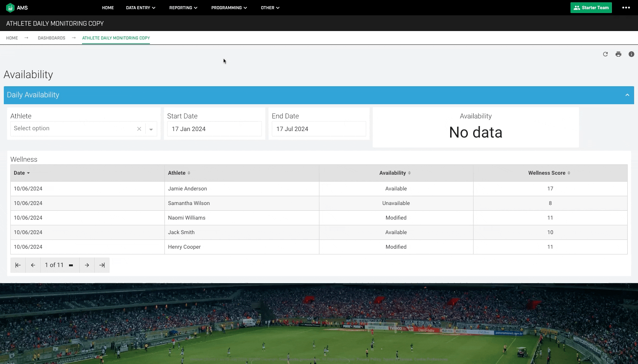Click the Start Date field
The height and width of the screenshot is (364, 638).
click(x=214, y=129)
